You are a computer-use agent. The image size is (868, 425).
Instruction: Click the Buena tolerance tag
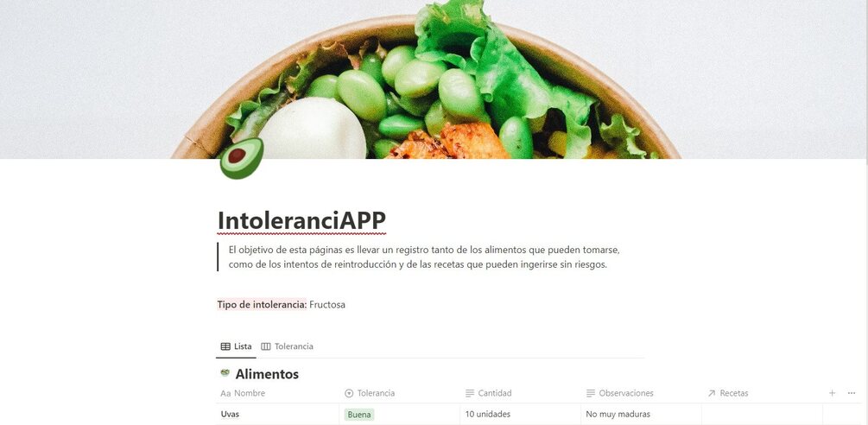point(358,415)
